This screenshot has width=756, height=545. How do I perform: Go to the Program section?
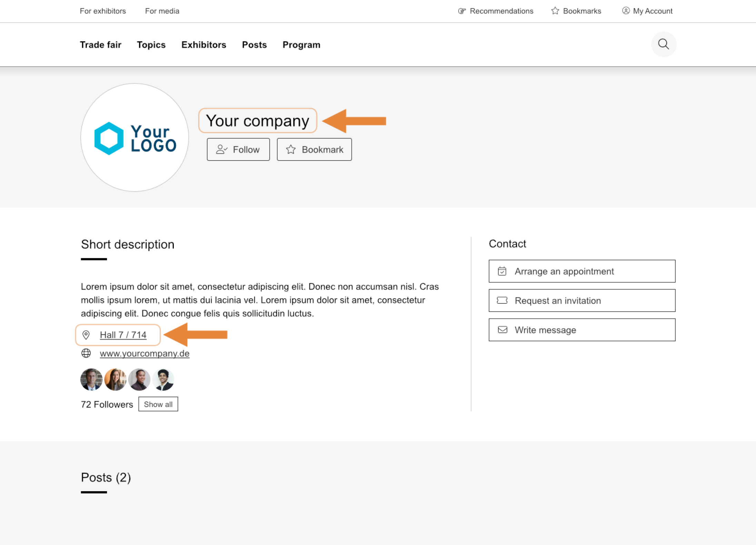point(301,45)
